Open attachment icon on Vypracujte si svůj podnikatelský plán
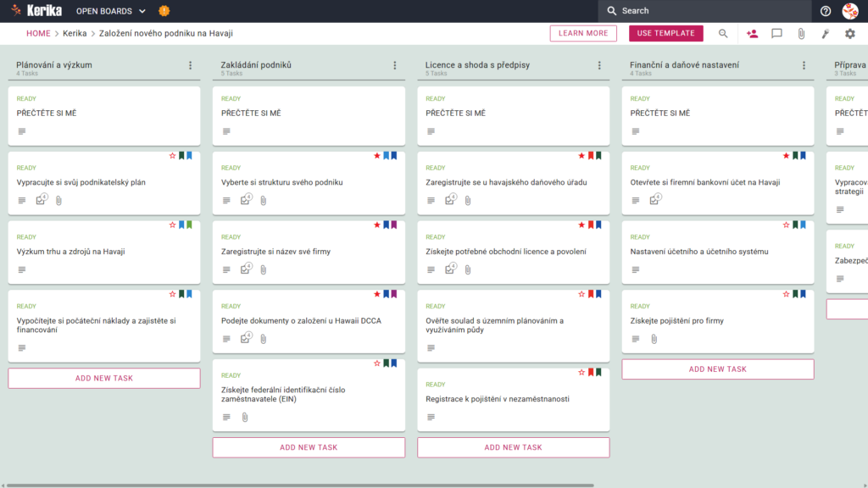The width and height of the screenshot is (868, 488). 58,200
